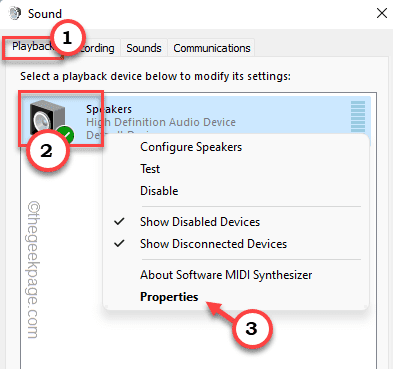Click the green default-device checkmark badge
Screen dimensions: 393x369
point(65,135)
